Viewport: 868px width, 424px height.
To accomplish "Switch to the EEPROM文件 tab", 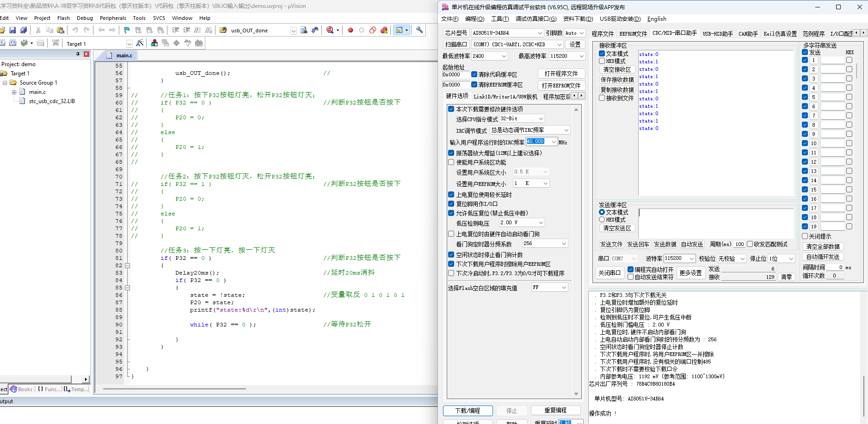I will click(633, 34).
